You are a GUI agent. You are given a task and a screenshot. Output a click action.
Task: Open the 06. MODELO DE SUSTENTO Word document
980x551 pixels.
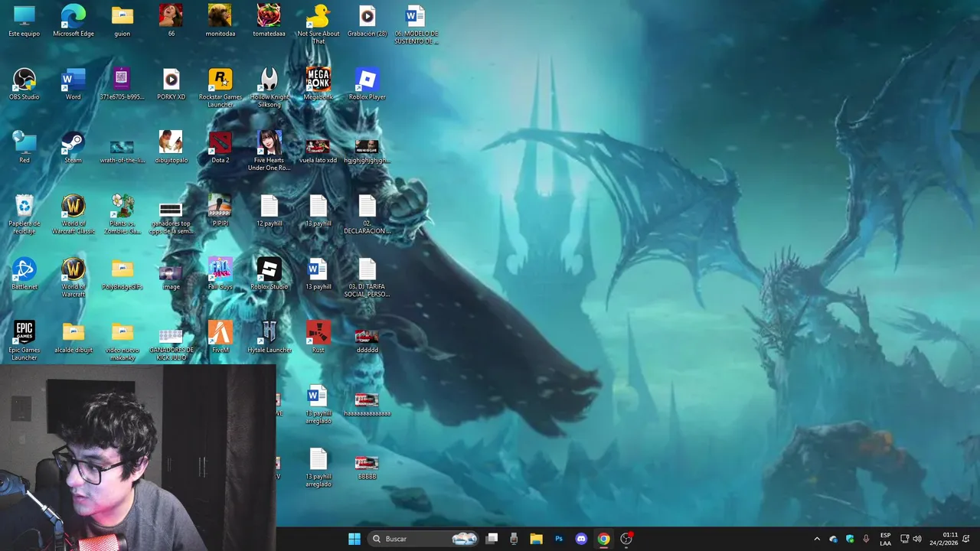point(416,24)
